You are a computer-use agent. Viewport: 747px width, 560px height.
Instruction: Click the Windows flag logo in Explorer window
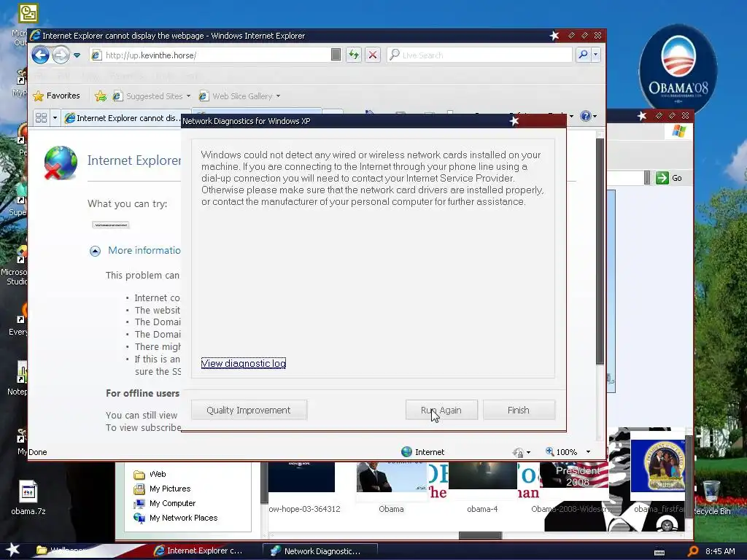tap(679, 131)
